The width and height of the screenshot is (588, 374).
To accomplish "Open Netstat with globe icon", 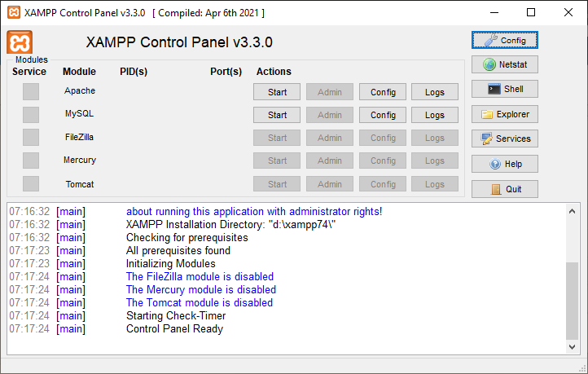I will [x=504, y=64].
